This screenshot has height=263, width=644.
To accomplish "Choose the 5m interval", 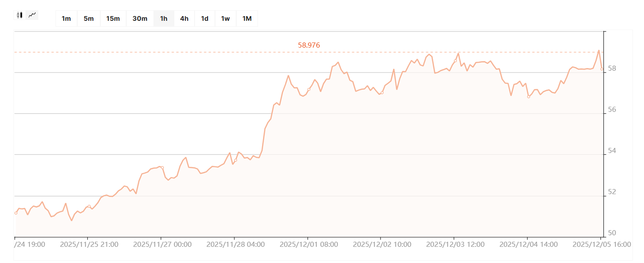I will (88, 18).
